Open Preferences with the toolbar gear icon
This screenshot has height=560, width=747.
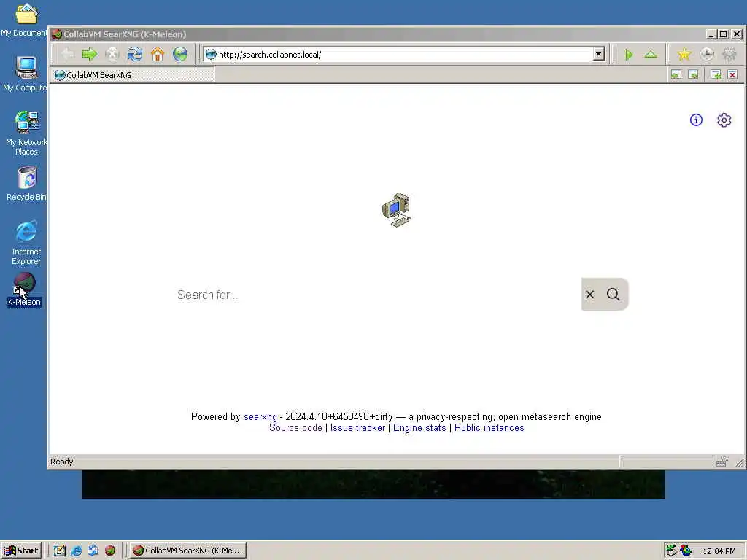point(729,54)
